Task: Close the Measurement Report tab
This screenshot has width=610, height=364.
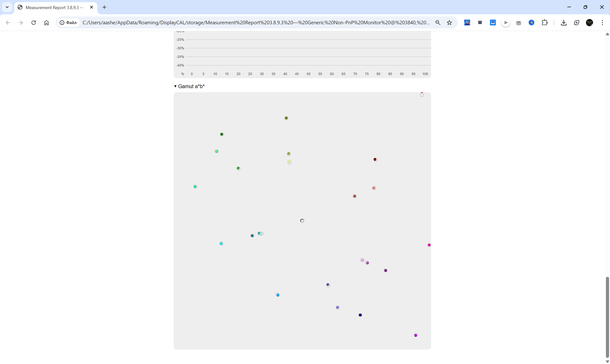Action: 91,7
